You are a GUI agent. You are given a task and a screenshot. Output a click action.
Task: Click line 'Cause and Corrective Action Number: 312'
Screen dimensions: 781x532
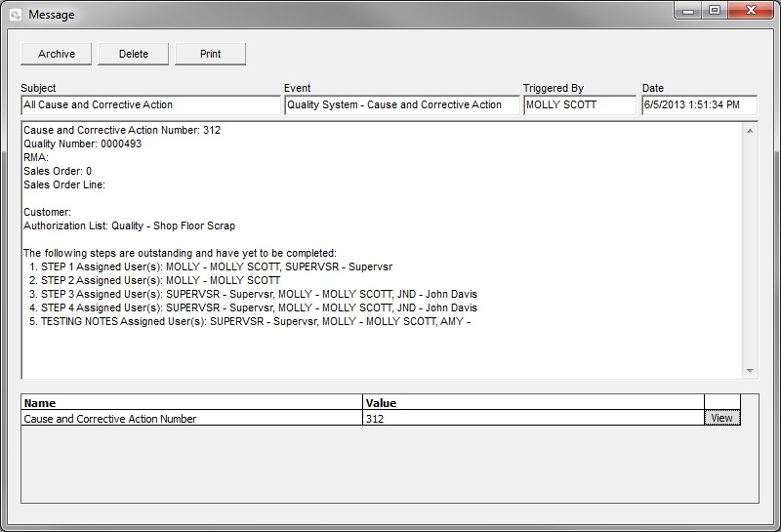point(122,130)
